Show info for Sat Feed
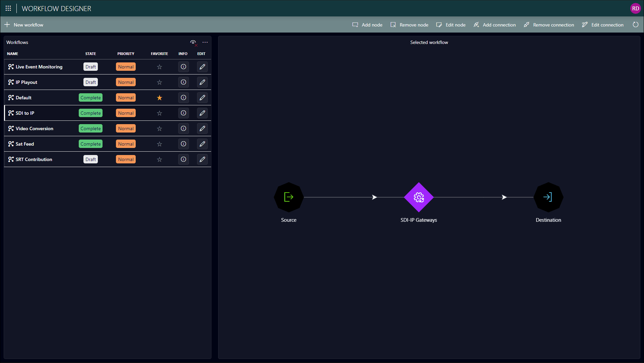Screen dimensions: 644x363 coord(183,144)
